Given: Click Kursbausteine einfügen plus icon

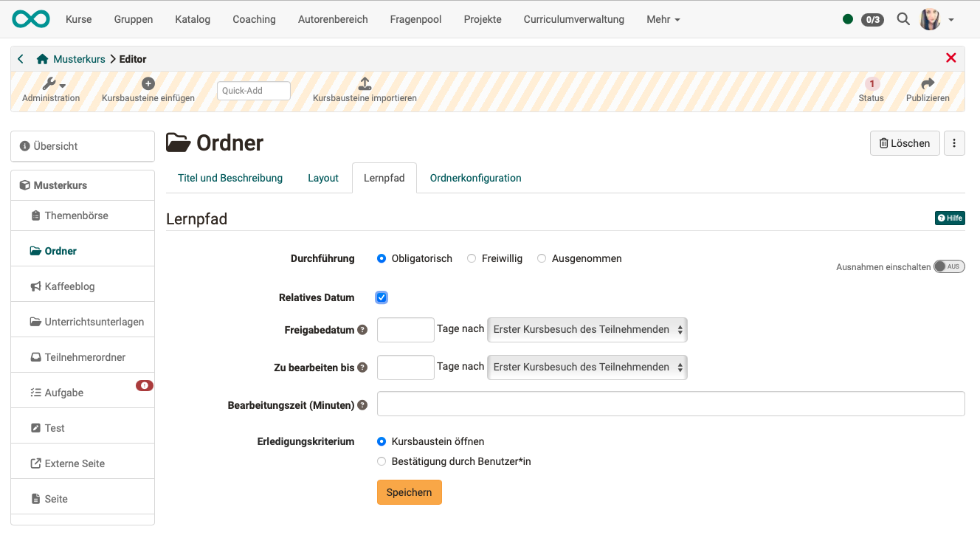Looking at the screenshot, I should tap(148, 84).
